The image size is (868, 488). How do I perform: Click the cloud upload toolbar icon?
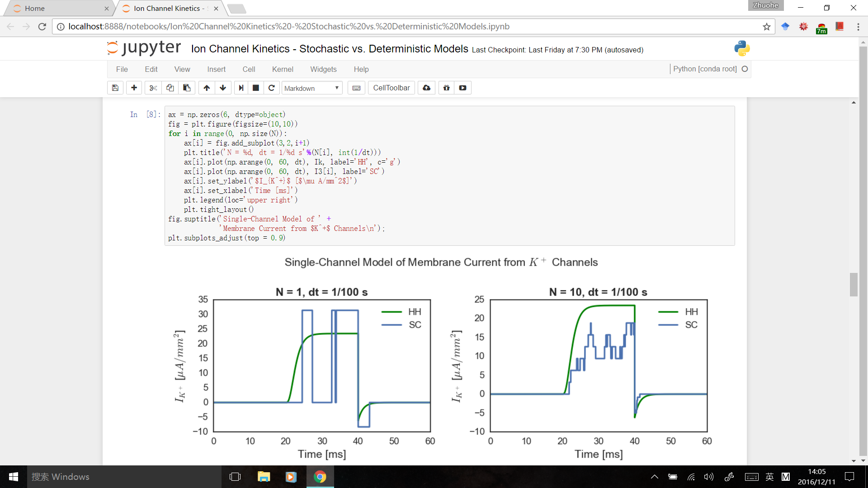pyautogui.click(x=426, y=88)
